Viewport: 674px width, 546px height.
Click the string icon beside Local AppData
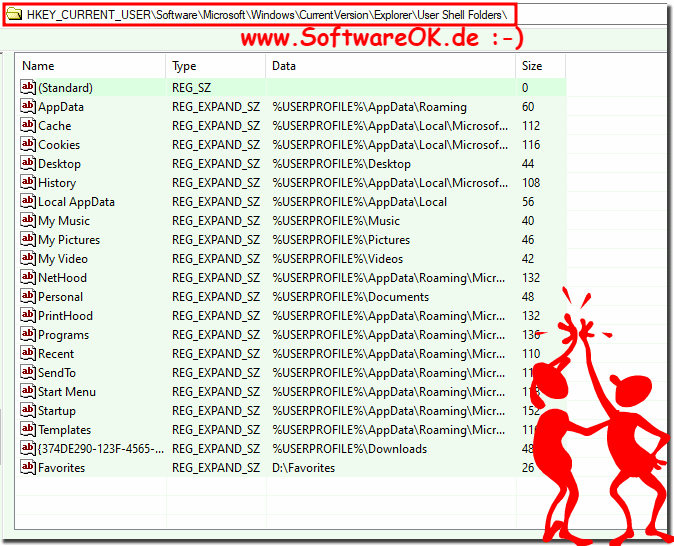coord(28,201)
